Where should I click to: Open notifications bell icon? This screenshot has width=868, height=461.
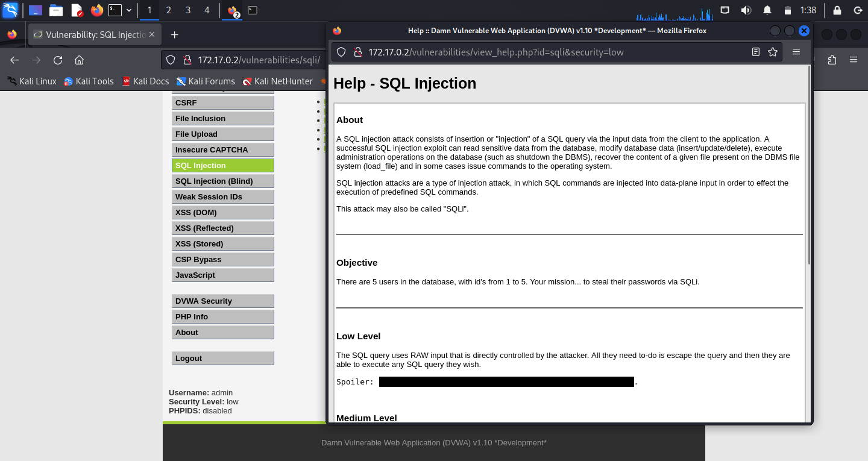click(x=767, y=10)
